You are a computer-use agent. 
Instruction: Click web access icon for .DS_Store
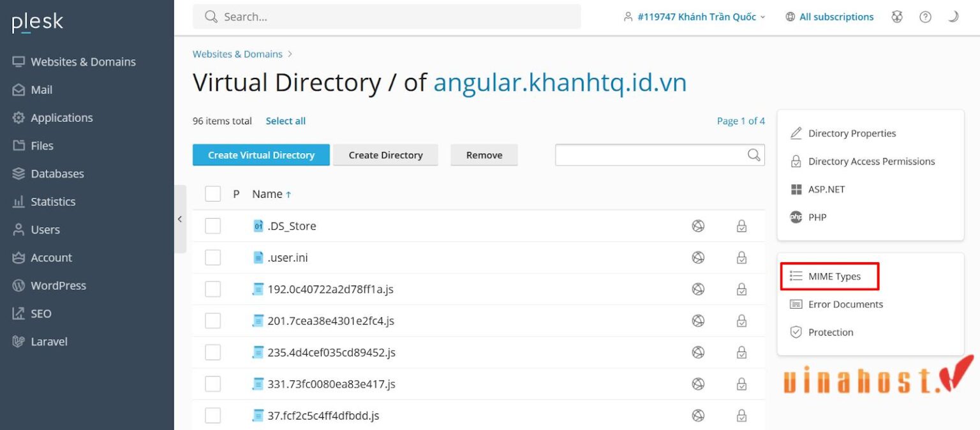(698, 226)
